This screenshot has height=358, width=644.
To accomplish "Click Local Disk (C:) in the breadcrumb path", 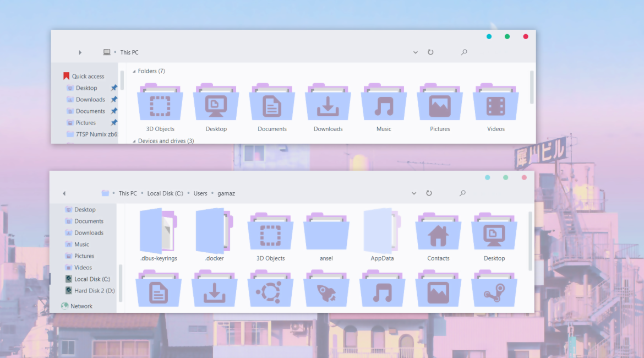I will point(165,193).
